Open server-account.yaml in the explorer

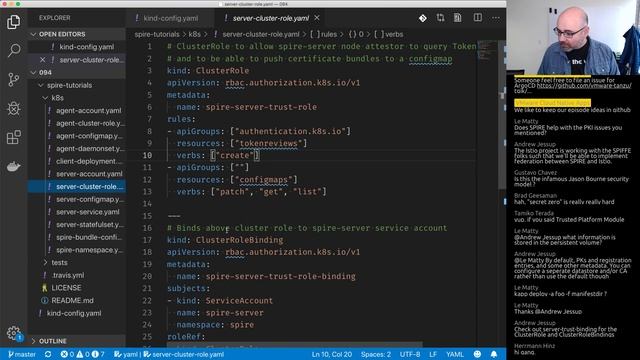point(77,174)
